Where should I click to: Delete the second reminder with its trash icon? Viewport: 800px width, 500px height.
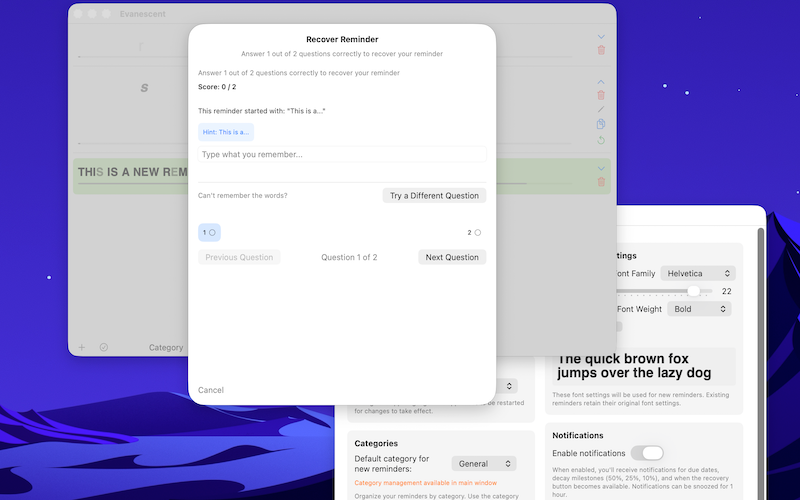pyautogui.click(x=601, y=95)
